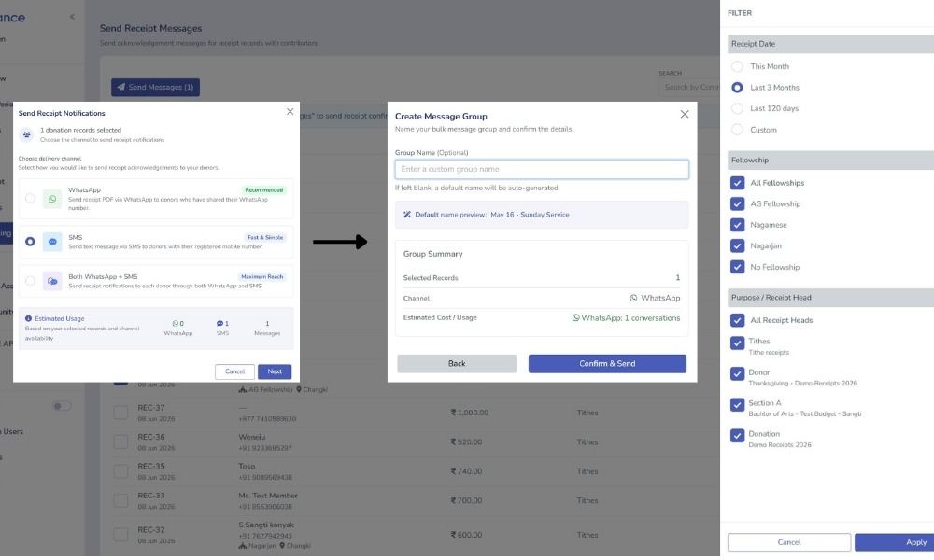Screen dimensions: 934x560
Task: Apply the selected filters
Action: pyautogui.click(x=895, y=542)
